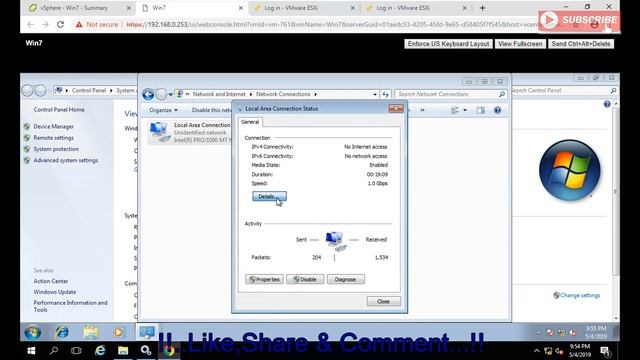Screen dimensions: 640x360
Task: Click Disable this network device toolbar item
Action: (211, 110)
